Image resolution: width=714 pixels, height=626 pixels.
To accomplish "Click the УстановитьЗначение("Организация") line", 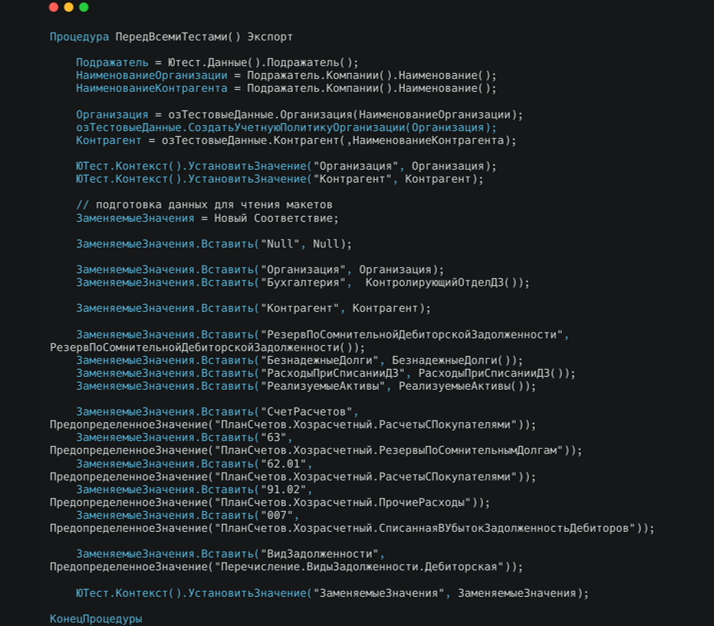I will 286,166.
